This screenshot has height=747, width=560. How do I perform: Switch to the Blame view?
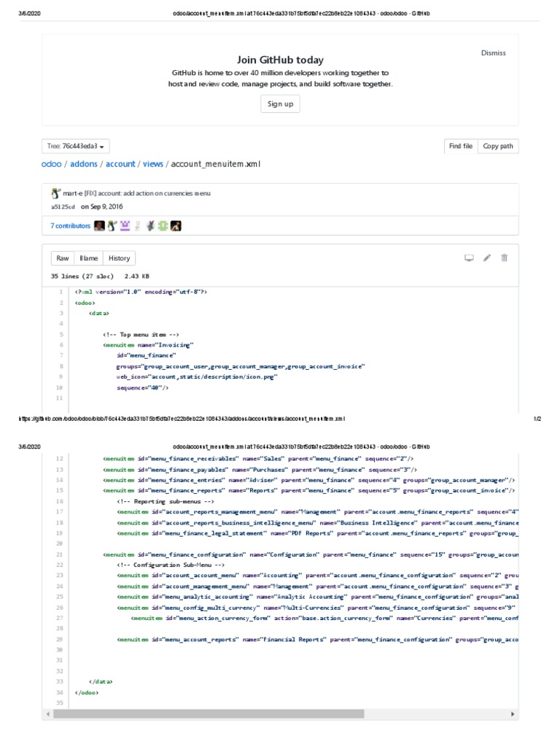click(88, 258)
